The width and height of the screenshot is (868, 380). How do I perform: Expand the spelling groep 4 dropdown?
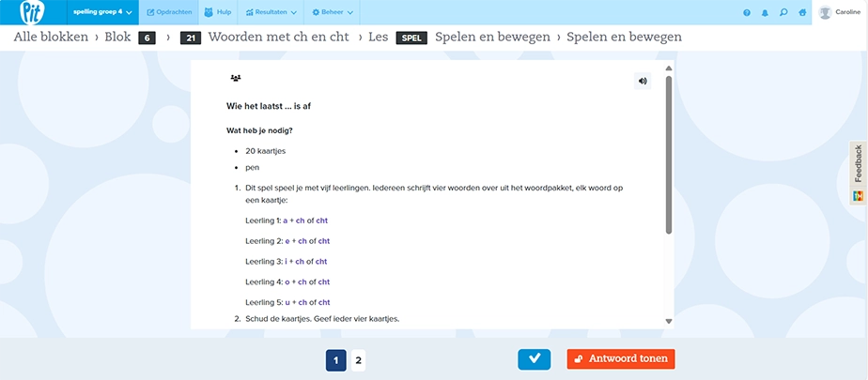click(102, 12)
